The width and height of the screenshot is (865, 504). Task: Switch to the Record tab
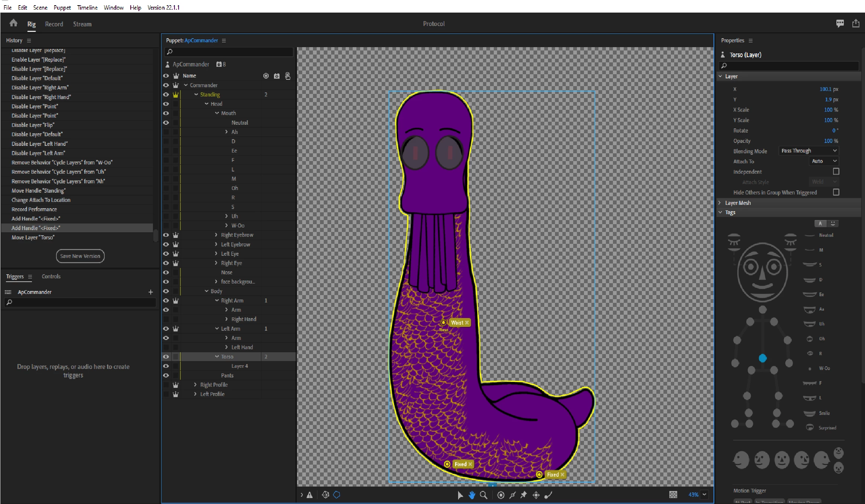(54, 24)
